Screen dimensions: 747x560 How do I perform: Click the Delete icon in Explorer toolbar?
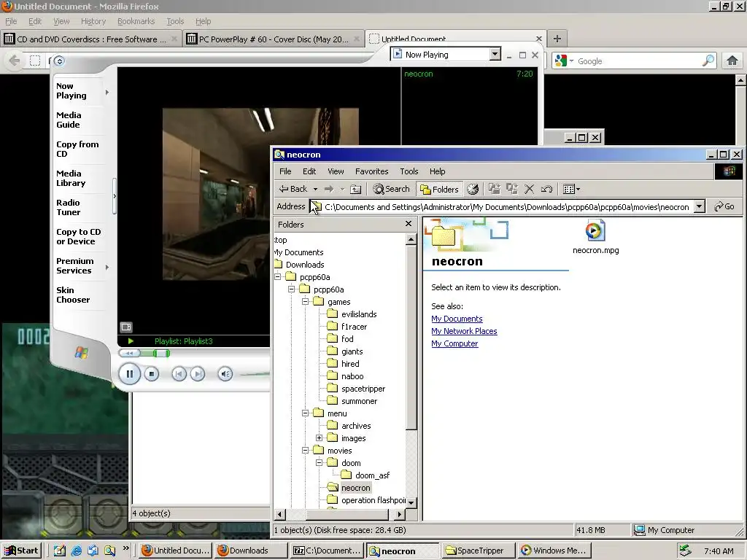tap(530, 189)
